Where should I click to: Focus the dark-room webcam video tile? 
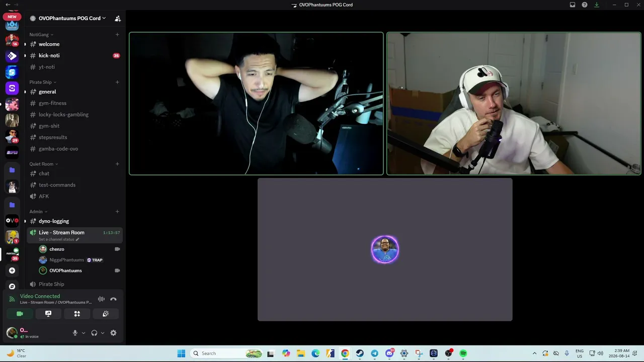point(256,104)
